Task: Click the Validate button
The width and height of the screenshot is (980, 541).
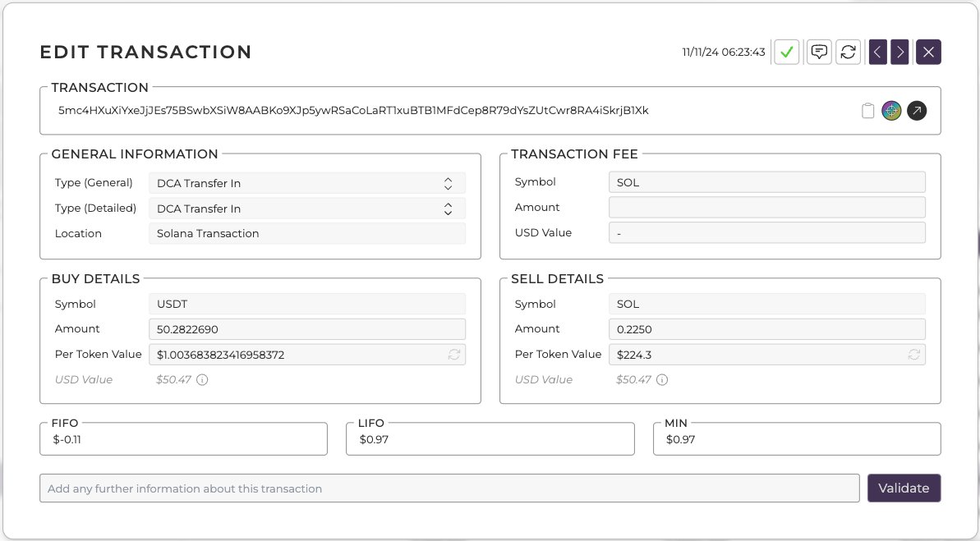Action: pos(904,488)
